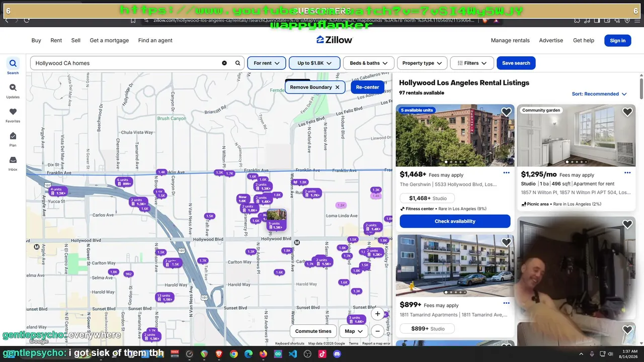Favorite the 1811 Tamarind Apartments listing

(x=506, y=242)
